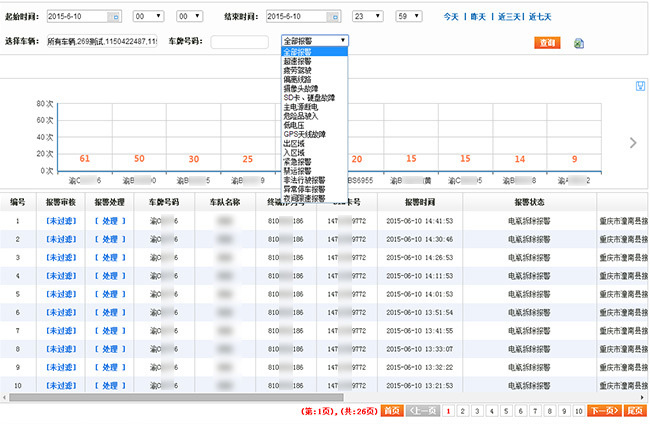
Task: Select 危险品驶入 in the dropdown list
Action: pos(301,116)
